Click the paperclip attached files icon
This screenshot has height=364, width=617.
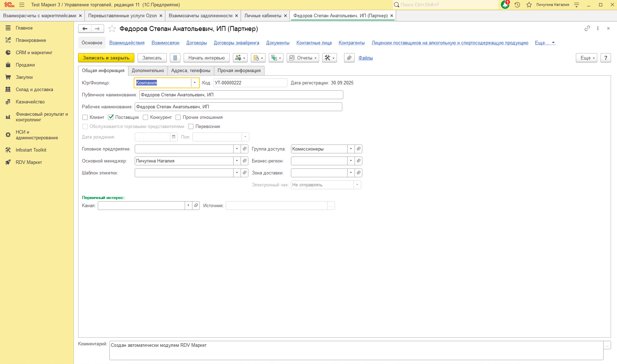pos(349,58)
